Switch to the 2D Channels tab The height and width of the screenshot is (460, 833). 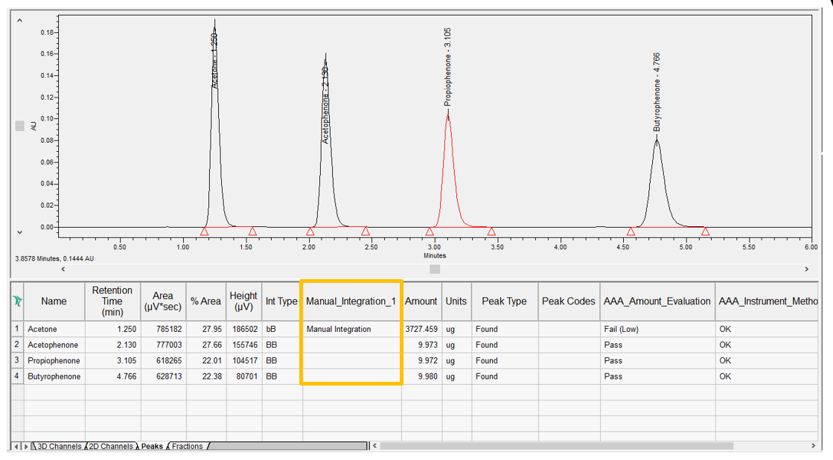click(x=111, y=446)
